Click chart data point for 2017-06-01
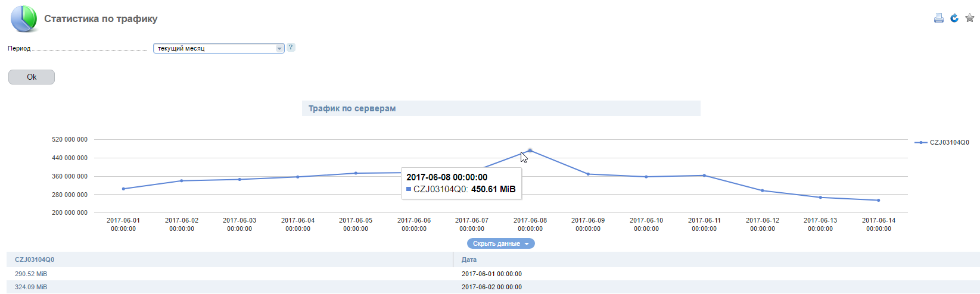The width and height of the screenshot is (980, 294). coord(123,189)
